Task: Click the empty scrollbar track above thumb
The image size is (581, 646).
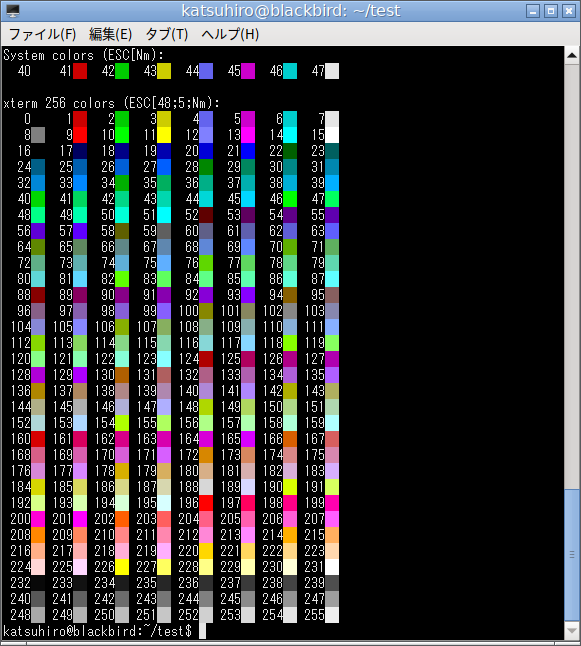Action: coord(572,276)
